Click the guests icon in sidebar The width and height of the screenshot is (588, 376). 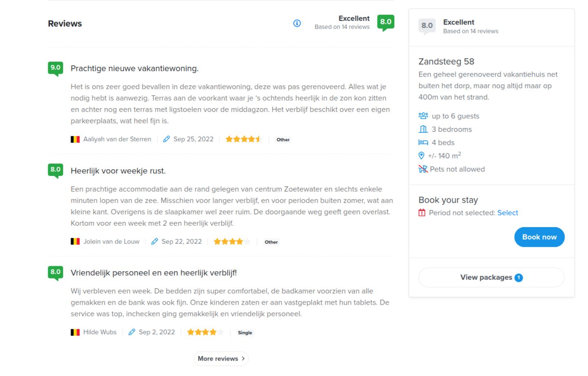(423, 116)
